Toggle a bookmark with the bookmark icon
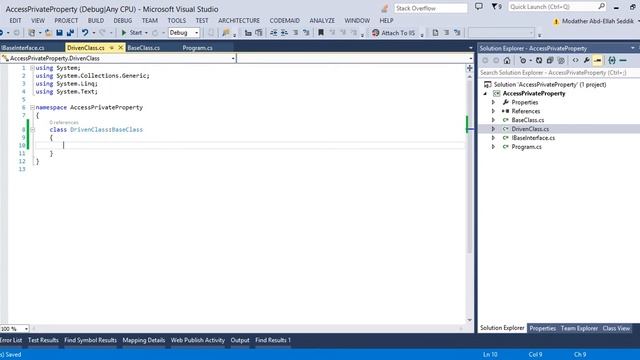This screenshot has height=360, width=640. point(321,33)
